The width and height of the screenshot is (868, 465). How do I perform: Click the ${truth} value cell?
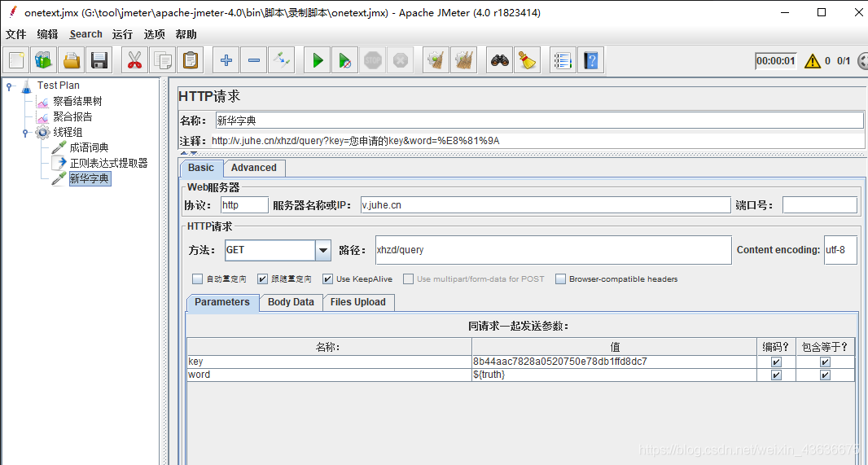tap(615, 375)
